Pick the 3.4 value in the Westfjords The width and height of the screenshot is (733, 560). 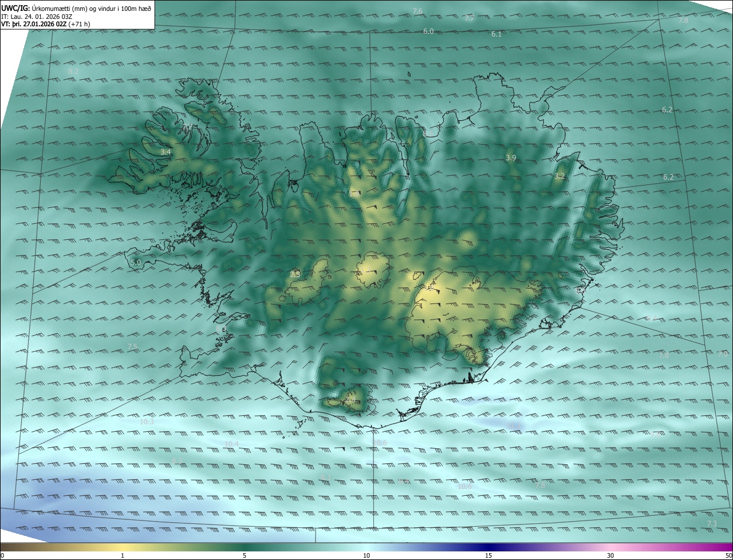[165, 152]
